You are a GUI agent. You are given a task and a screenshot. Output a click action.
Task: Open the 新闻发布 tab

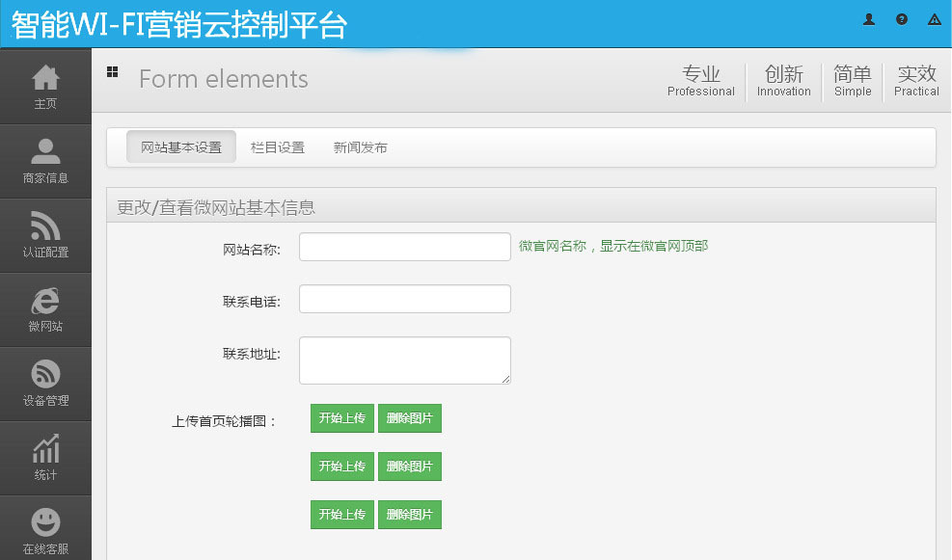tap(361, 147)
